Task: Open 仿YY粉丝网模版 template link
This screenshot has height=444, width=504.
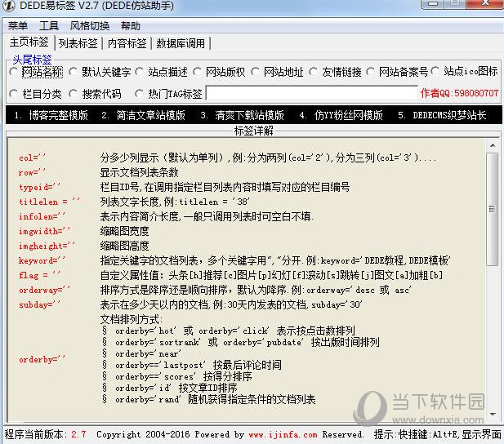Action: pos(341,115)
